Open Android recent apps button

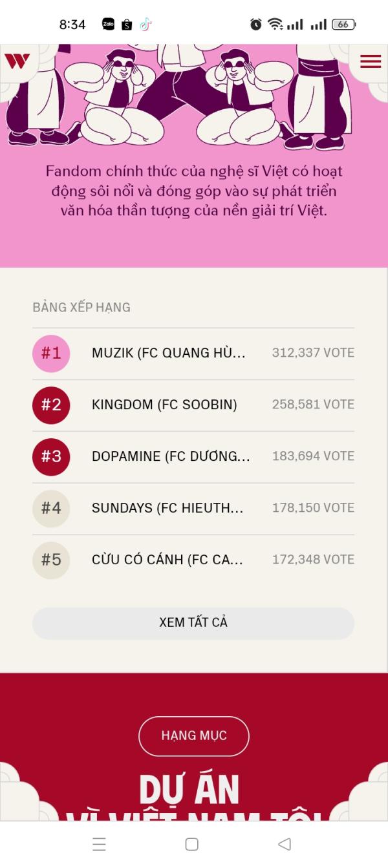point(99,844)
